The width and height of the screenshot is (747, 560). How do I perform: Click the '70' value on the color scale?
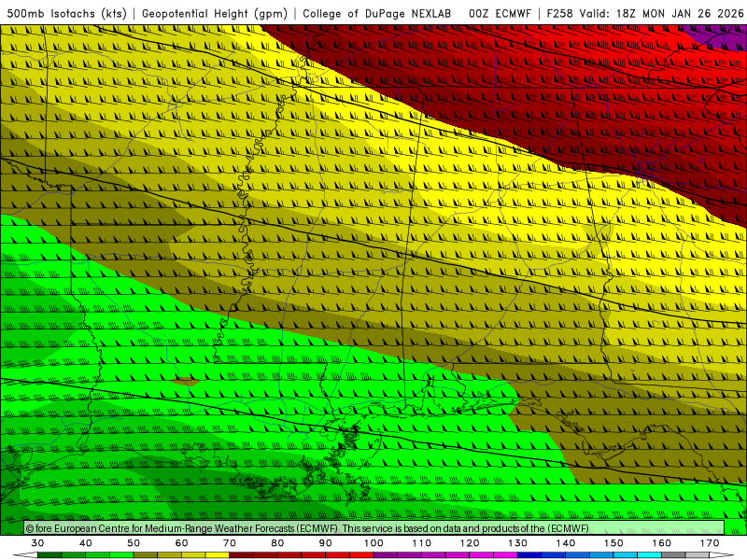[230, 543]
